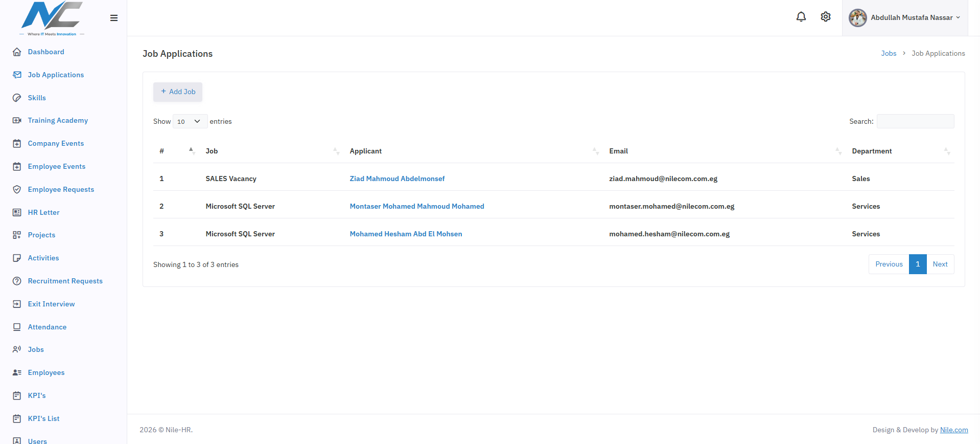Image resolution: width=980 pixels, height=444 pixels.
Task: Click the Company Events calendar icon
Action: point(17,143)
